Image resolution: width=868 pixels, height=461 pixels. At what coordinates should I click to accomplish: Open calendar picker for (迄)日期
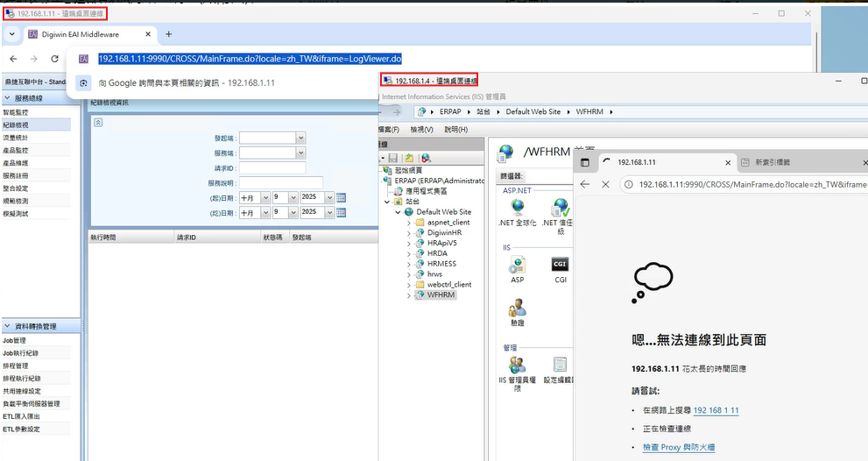[x=341, y=213]
